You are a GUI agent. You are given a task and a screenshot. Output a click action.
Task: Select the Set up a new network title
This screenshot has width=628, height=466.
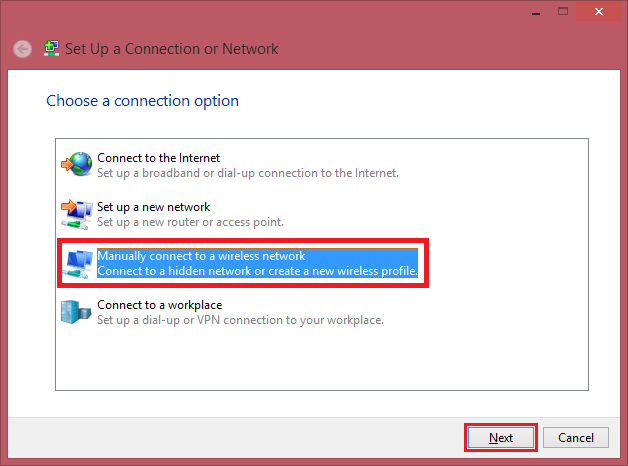tap(153, 207)
